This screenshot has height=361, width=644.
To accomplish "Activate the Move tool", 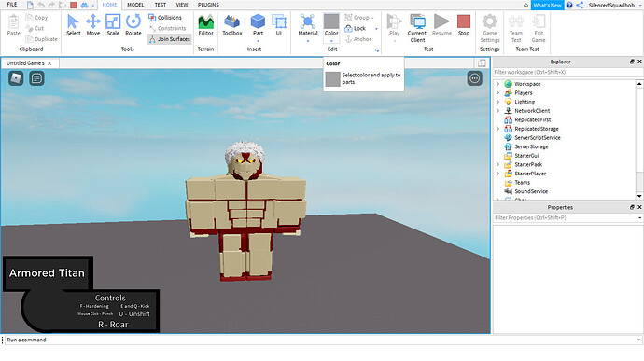I will coord(93,25).
